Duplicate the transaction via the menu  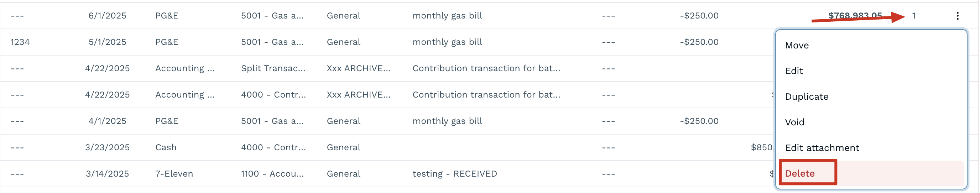(x=807, y=96)
